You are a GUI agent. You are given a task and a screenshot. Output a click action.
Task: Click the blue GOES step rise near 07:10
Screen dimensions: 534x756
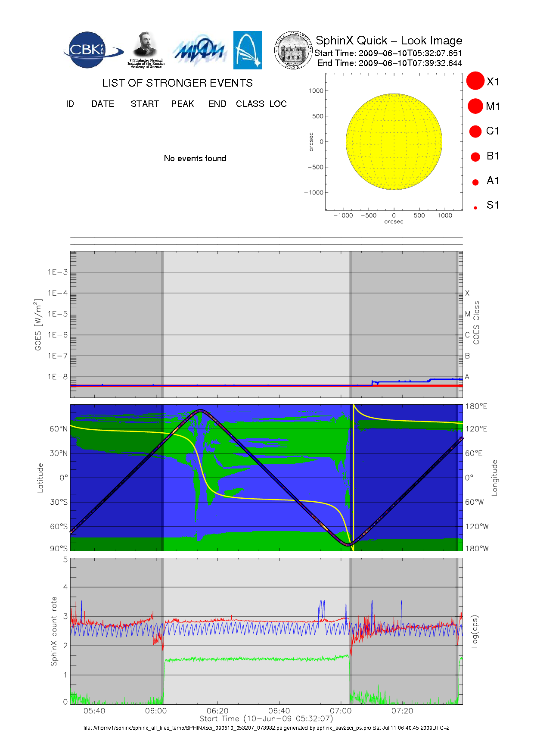(372, 382)
